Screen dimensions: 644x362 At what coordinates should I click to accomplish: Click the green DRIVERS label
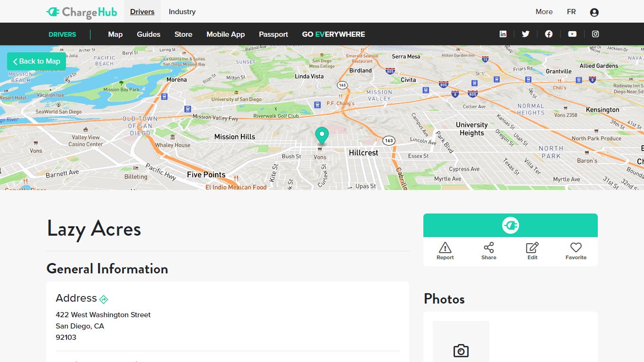pos(62,34)
